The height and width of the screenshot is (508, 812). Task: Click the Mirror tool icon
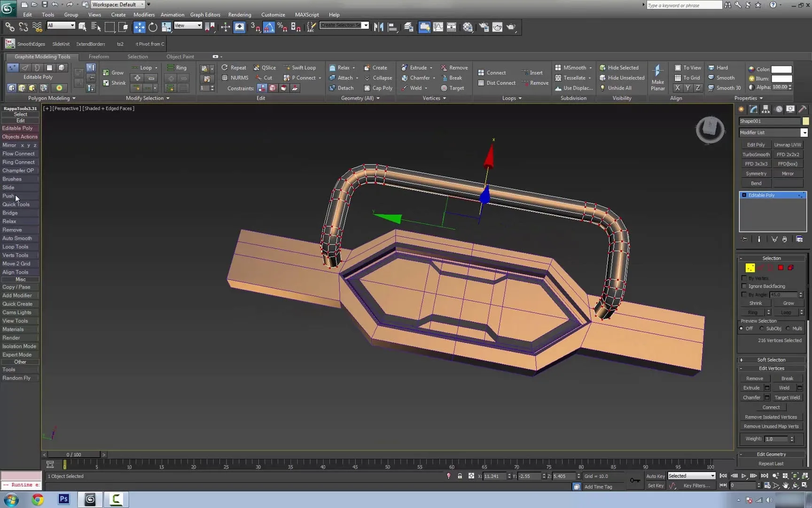click(378, 27)
